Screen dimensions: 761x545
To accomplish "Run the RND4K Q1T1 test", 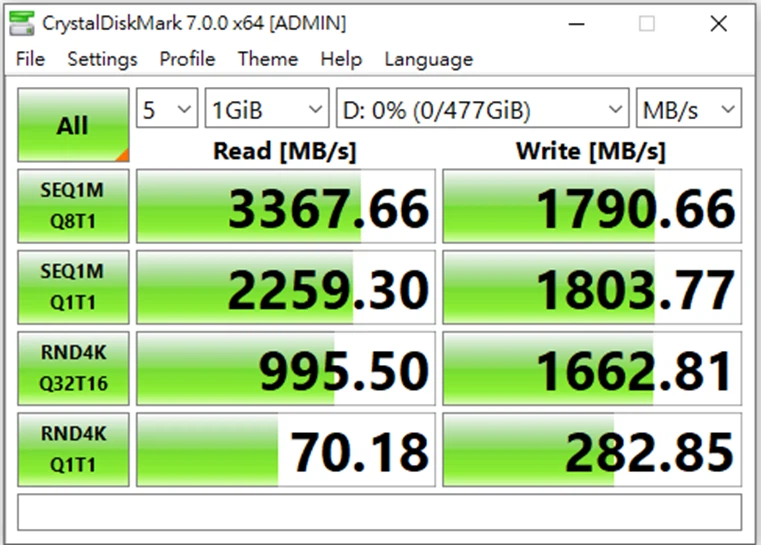I will click(73, 449).
